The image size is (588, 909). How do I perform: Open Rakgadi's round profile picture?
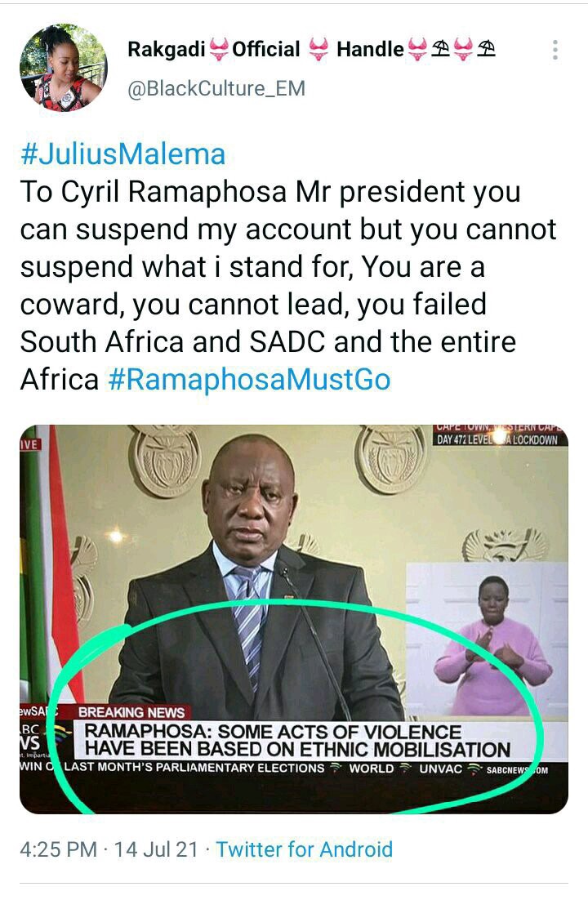[63, 67]
